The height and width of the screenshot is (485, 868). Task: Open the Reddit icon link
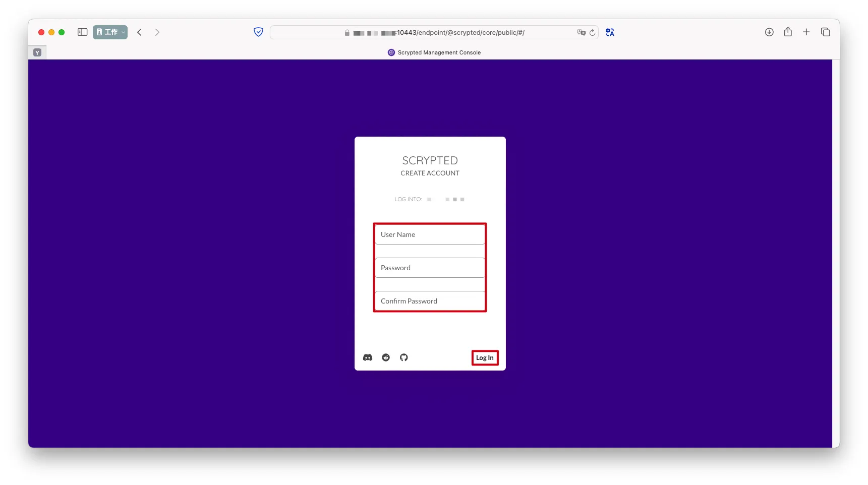pyautogui.click(x=386, y=357)
